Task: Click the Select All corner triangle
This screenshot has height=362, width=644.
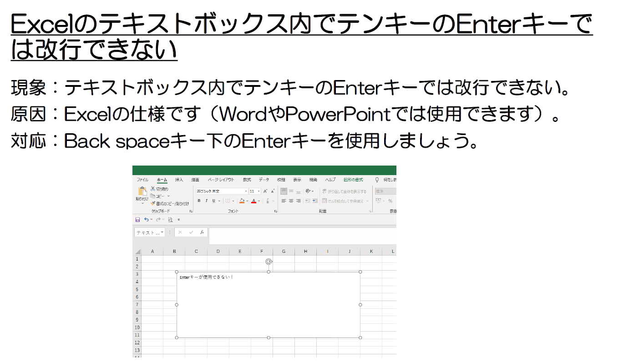Action: point(137,251)
